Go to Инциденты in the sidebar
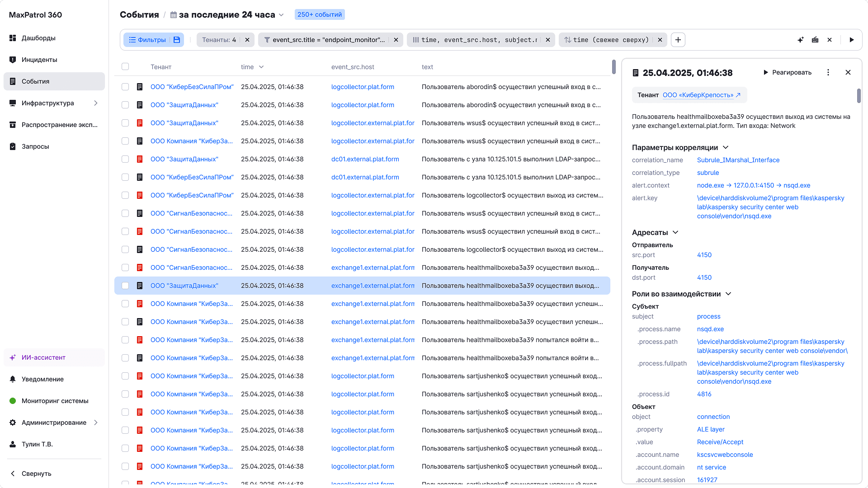The width and height of the screenshot is (868, 488). click(39, 60)
